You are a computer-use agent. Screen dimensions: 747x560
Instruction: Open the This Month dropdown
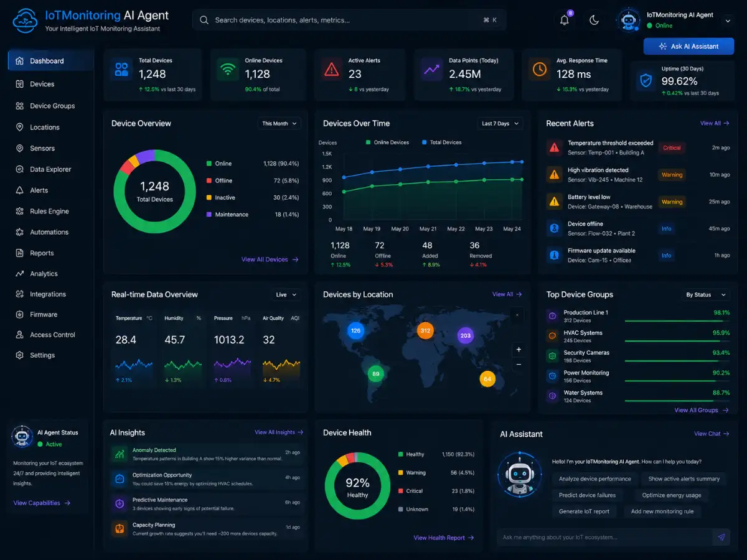coord(280,123)
